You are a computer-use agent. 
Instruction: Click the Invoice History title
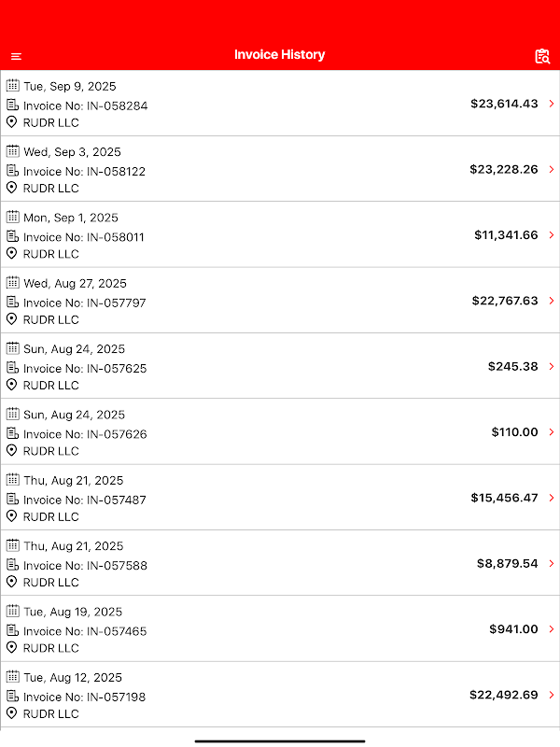click(279, 55)
